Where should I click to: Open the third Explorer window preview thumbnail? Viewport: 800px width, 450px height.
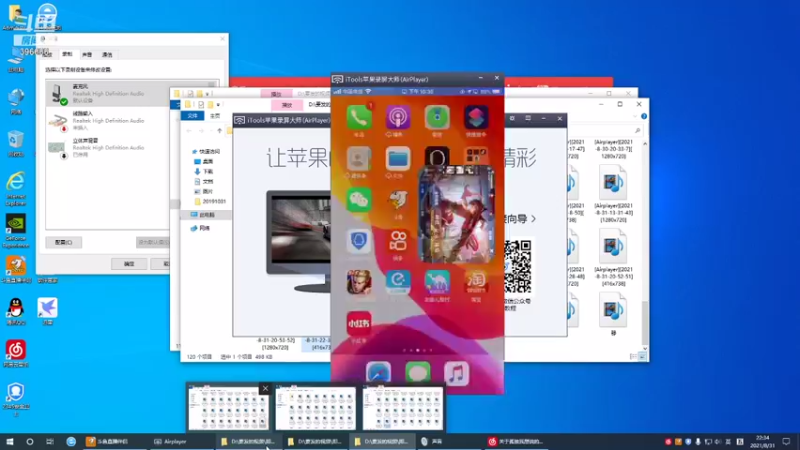(403, 408)
